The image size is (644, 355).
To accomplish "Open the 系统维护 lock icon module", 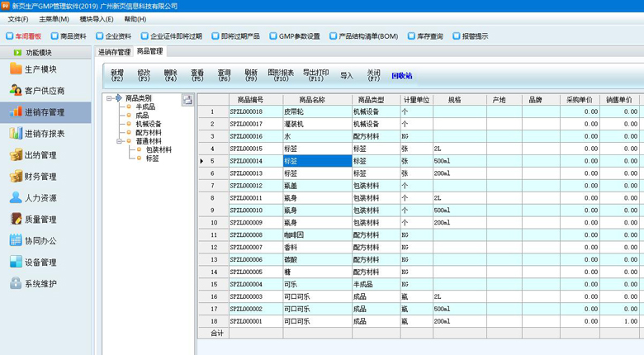I will (16, 284).
